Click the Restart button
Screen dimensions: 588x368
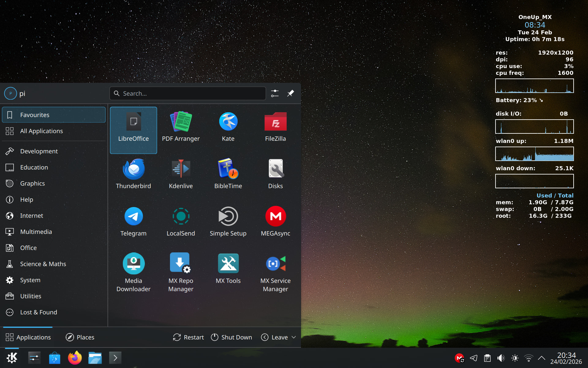[x=188, y=337]
